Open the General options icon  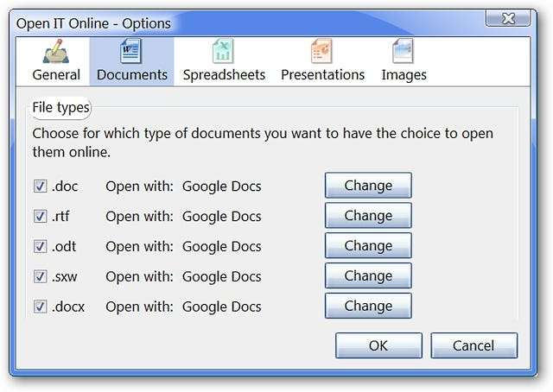pos(56,53)
